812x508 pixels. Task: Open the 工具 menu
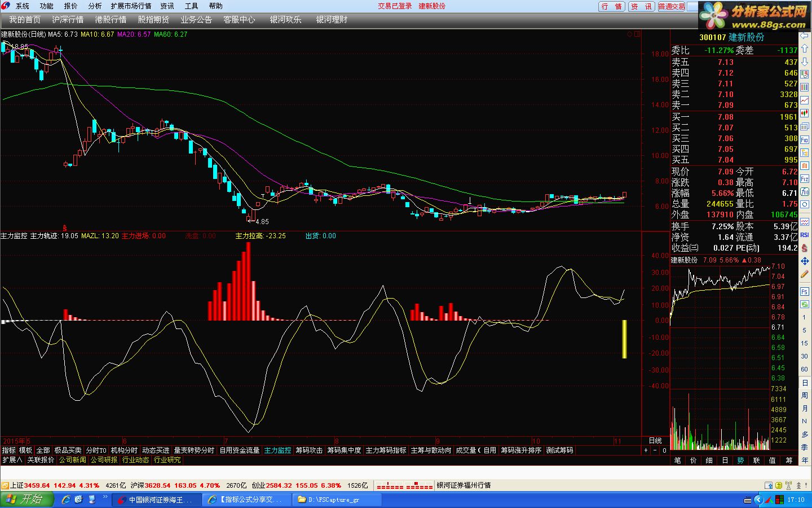(191, 6)
